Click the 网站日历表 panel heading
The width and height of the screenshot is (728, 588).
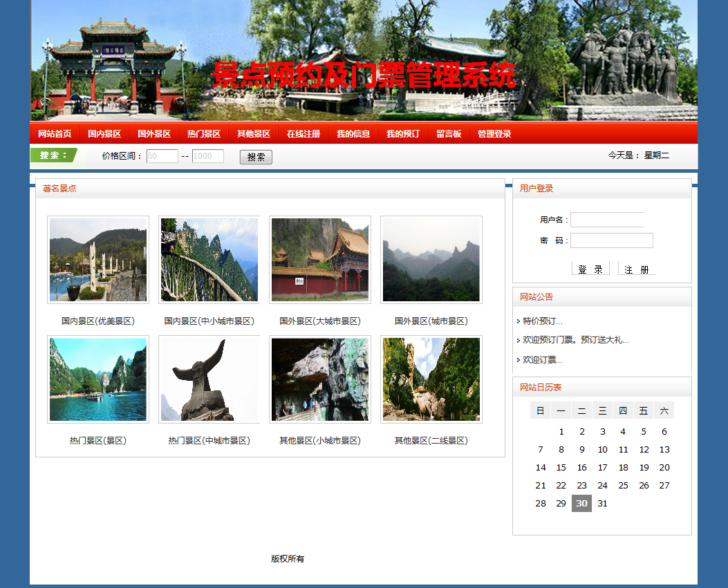pyautogui.click(x=541, y=387)
